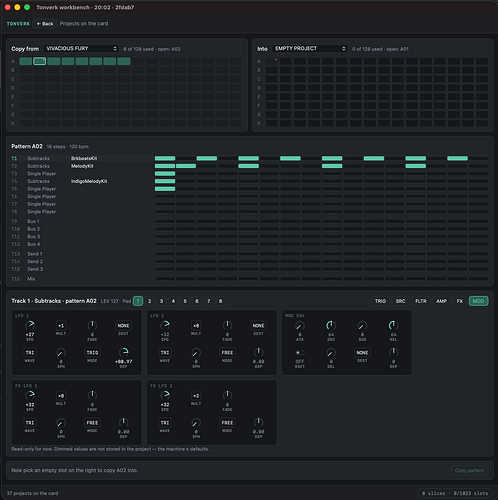Image resolution: width=498 pixels, height=500 pixels.
Task: Open MOD ENV DEST NONE selector
Action: click(362, 353)
